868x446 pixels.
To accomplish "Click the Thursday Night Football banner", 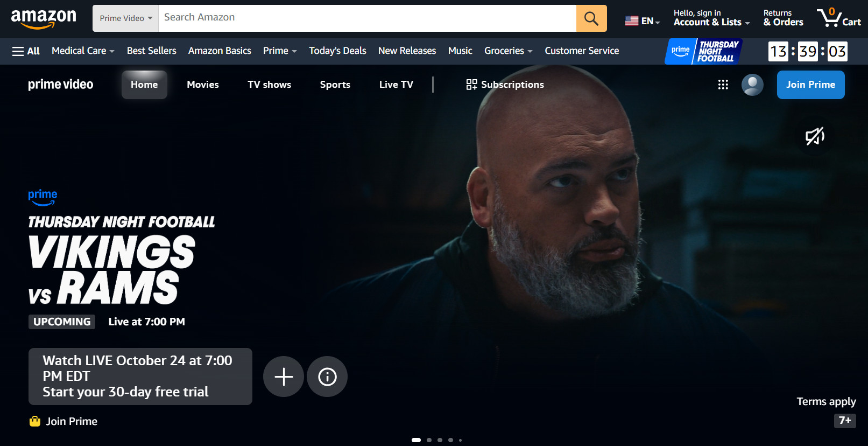I will (704, 51).
